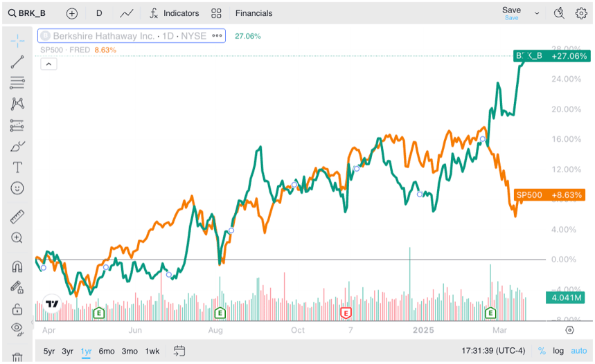This screenshot has height=364, width=595.
Task: Select the ruler measure tool
Action: 17,217
